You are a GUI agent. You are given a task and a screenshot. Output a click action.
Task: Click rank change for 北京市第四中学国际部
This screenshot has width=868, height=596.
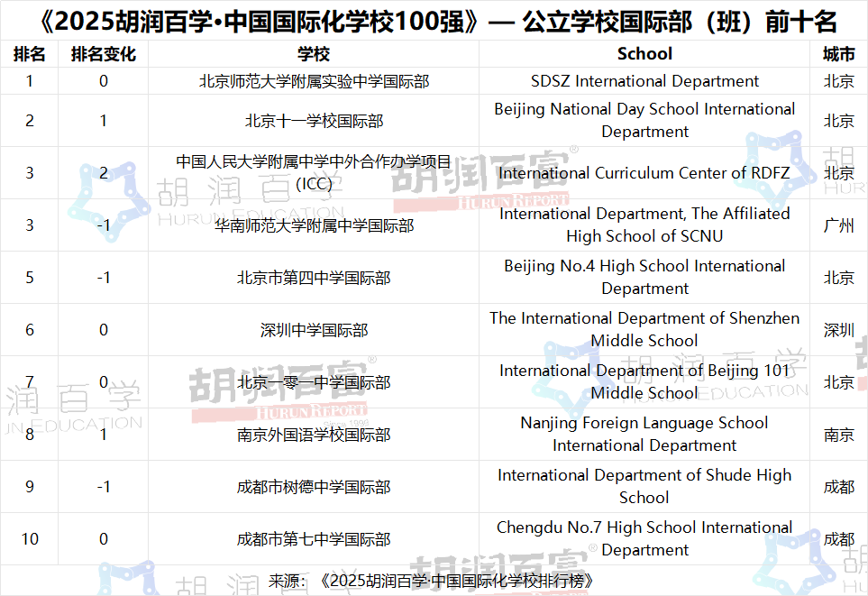104,278
